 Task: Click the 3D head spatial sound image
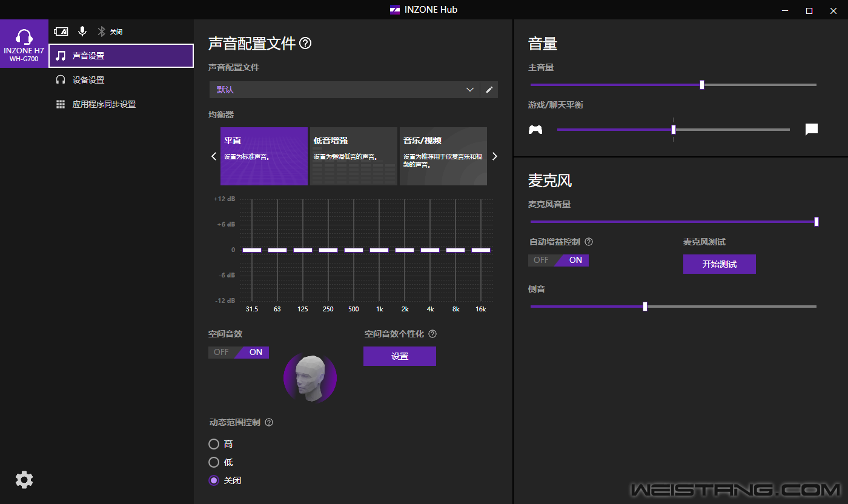[x=310, y=378]
